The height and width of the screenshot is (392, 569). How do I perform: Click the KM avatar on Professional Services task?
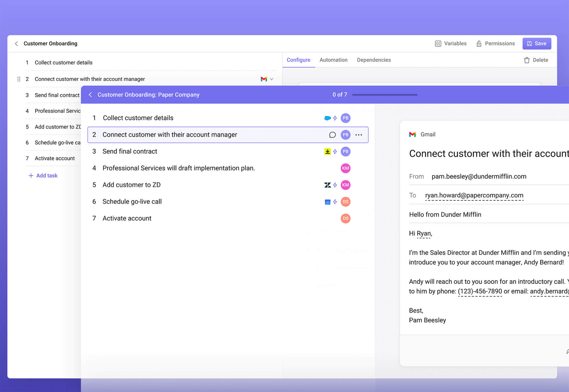coord(346,168)
